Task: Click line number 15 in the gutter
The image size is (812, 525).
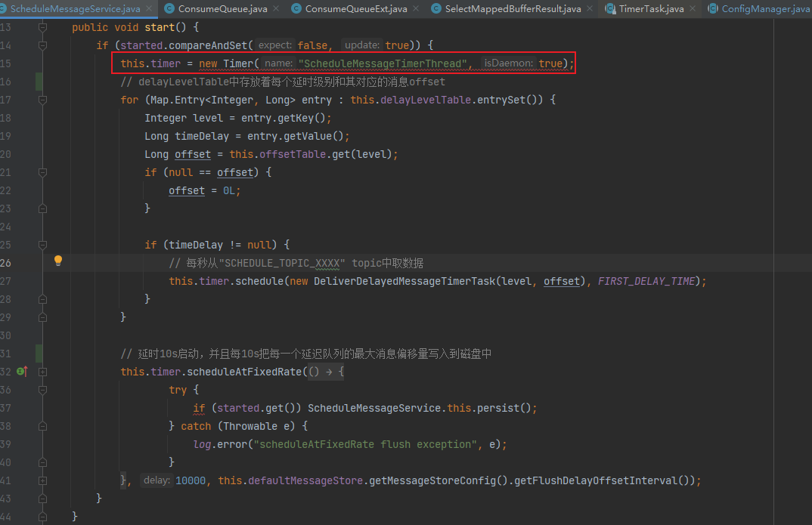Action: tap(6, 63)
